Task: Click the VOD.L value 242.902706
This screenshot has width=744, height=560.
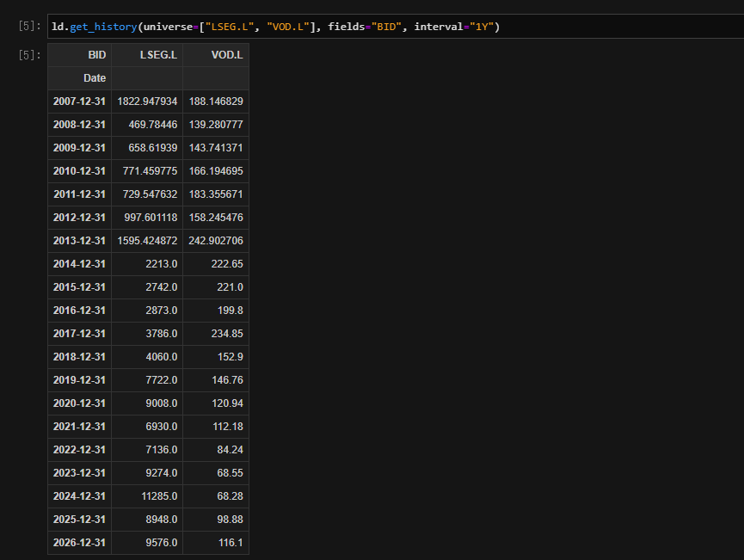Action: click(216, 241)
